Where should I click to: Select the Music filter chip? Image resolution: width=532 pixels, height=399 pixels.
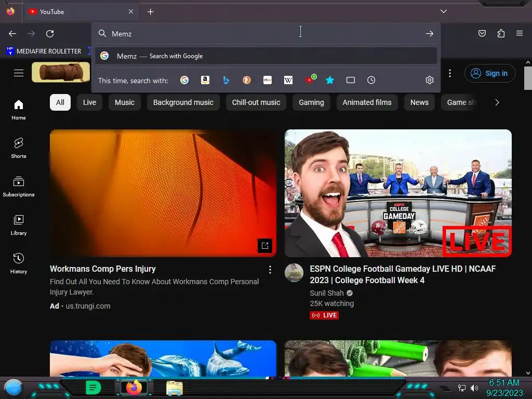pyautogui.click(x=125, y=102)
